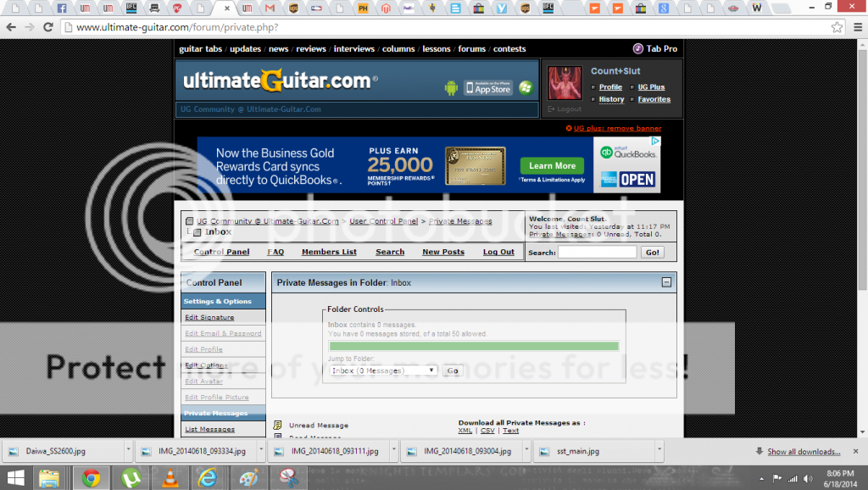Click the green message storage bar
The image size is (868, 490).
click(x=474, y=346)
